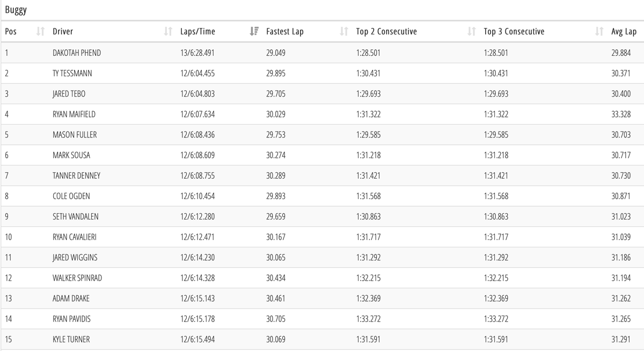Click Laps/Time value 13/6:28.491
This screenshot has width=644, height=351.
point(197,53)
